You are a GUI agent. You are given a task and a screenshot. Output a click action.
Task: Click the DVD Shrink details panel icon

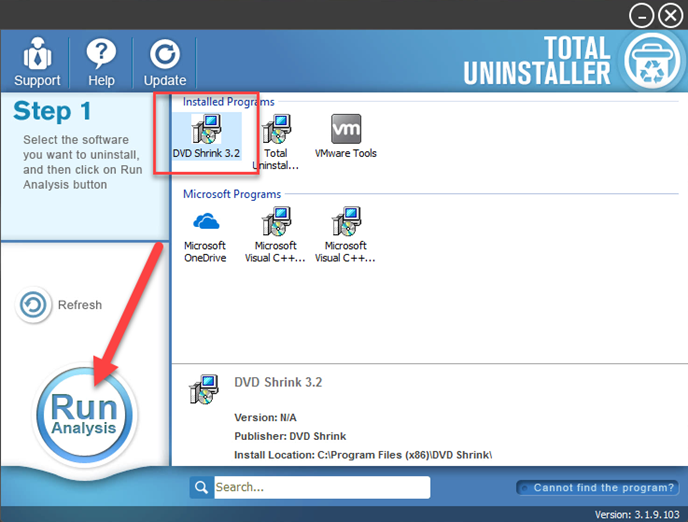[x=204, y=389]
